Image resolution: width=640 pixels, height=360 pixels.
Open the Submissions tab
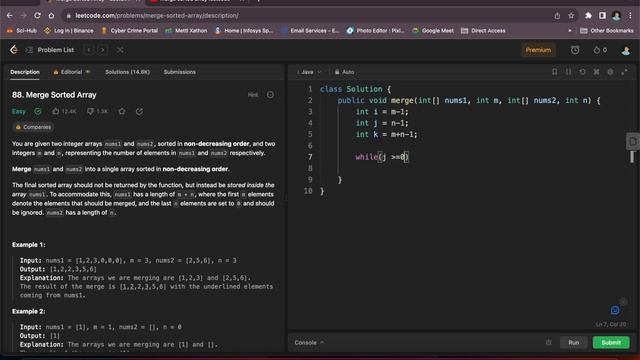(x=180, y=72)
